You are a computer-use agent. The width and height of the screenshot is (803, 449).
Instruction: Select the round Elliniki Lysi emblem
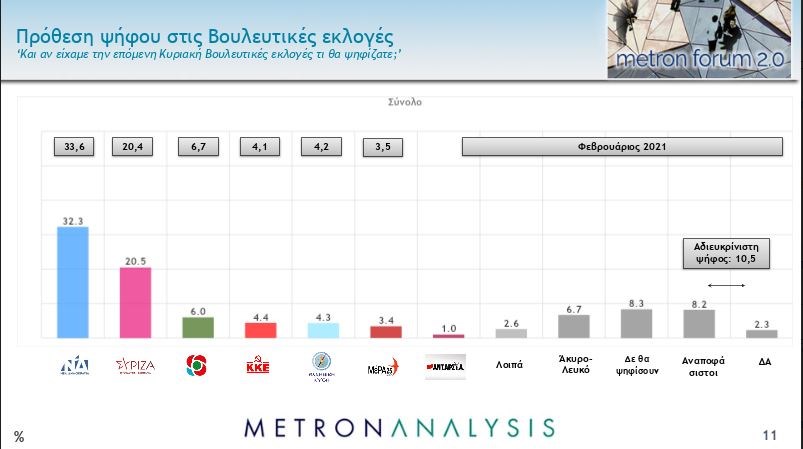point(322,366)
